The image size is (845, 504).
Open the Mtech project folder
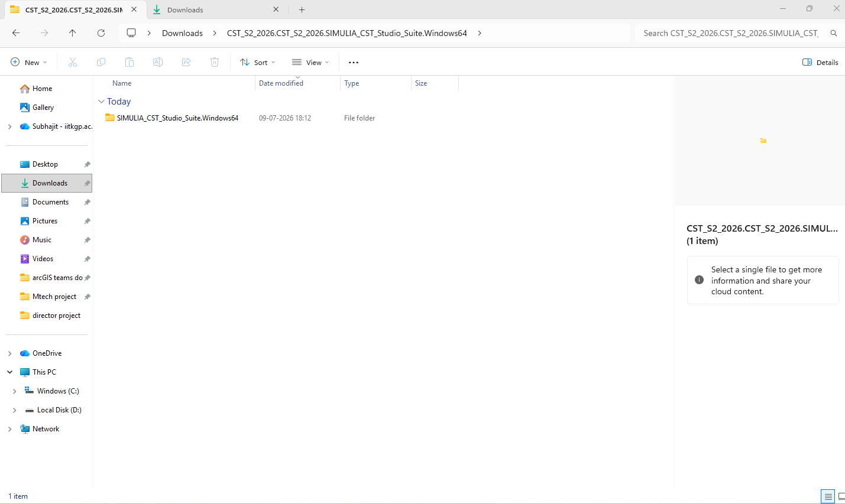(x=54, y=297)
